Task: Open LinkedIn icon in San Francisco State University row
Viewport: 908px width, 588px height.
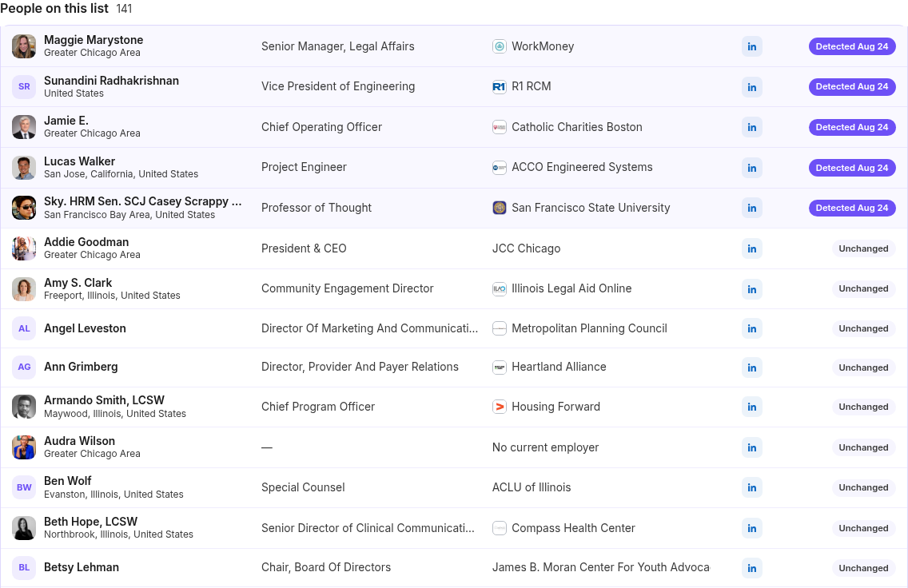Action: 751,208
